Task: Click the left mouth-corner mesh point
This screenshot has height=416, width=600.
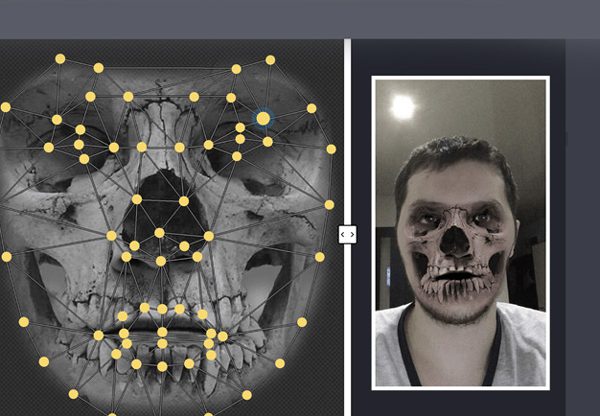Action: (98, 336)
